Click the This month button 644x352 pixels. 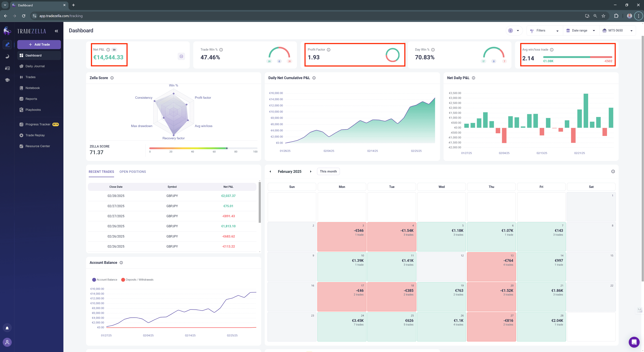click(328, 171)
